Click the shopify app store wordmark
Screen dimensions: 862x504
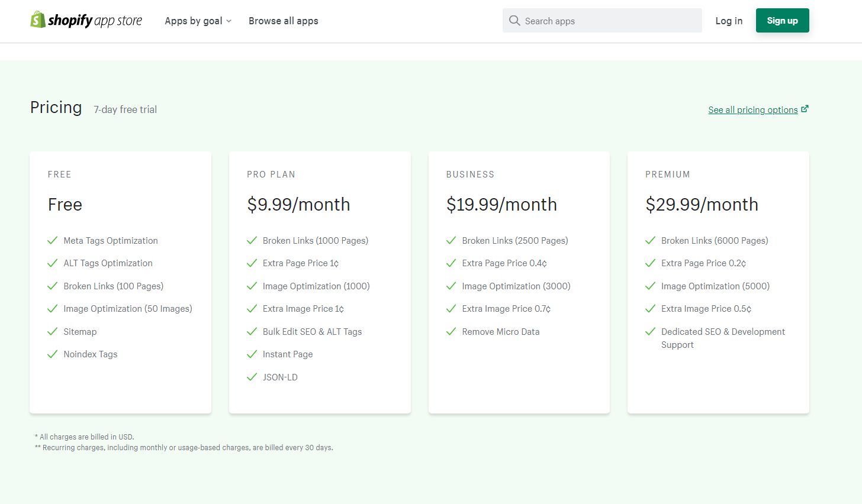[x=95, y=21]
